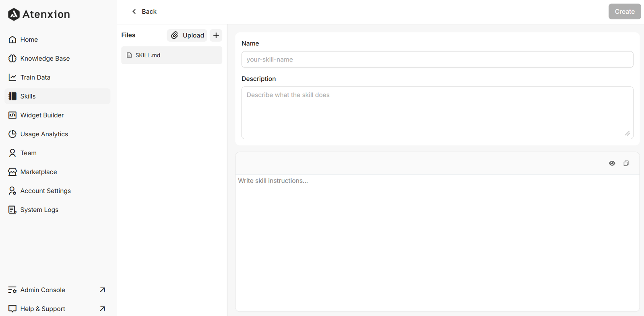Click the Admin Console settings icon
This screenshot has width=644, height=316.
12,290
